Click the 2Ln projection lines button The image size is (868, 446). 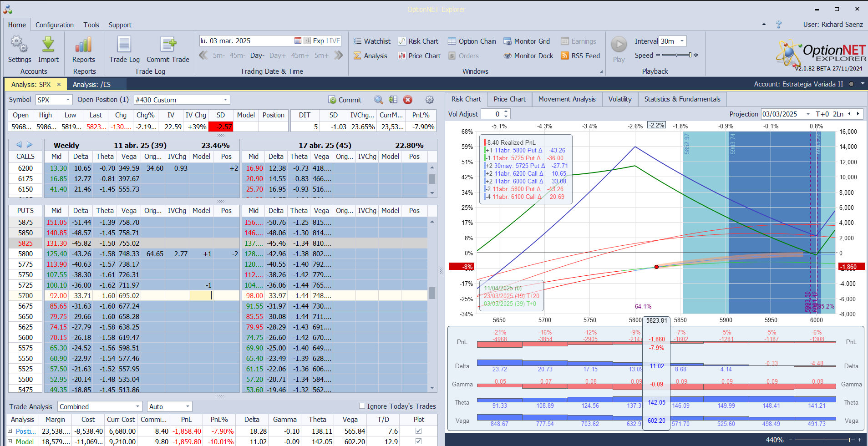[x=838, y=114]
